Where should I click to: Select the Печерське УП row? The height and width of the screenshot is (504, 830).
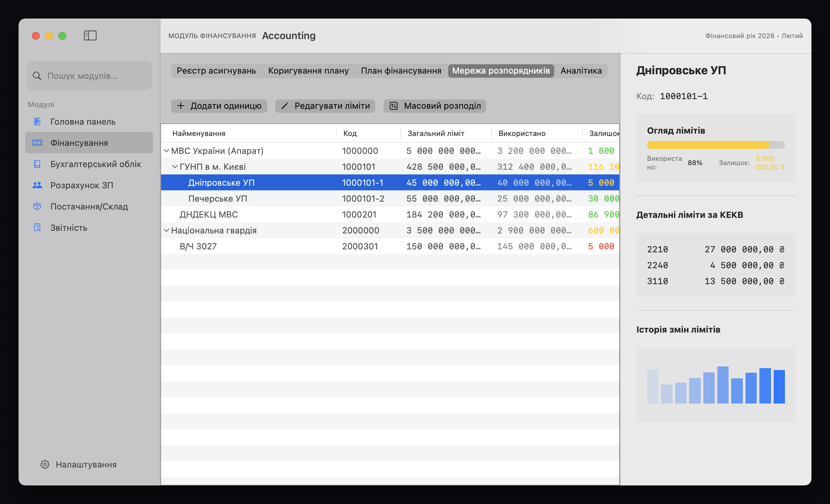pos(217,199)
